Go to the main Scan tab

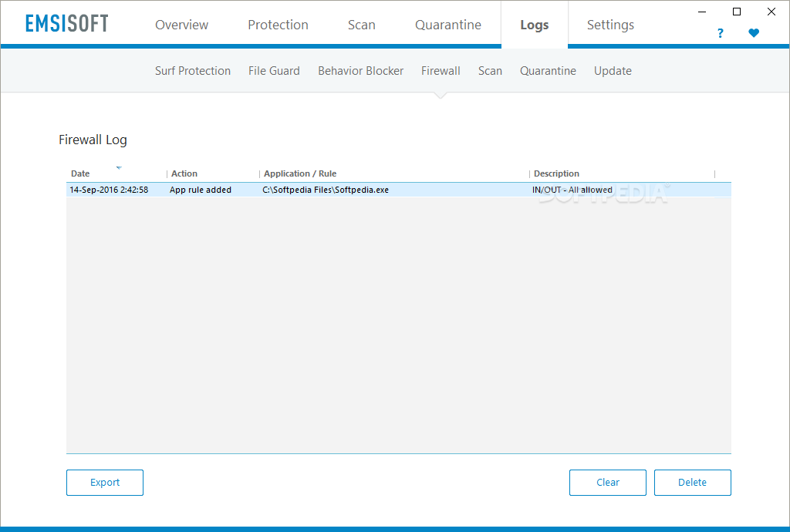click(361, 25)
